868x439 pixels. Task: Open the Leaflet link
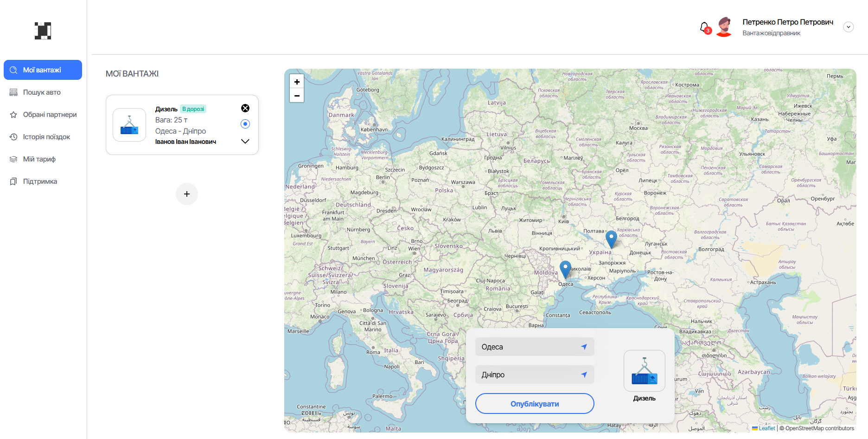tap(764, 428)
